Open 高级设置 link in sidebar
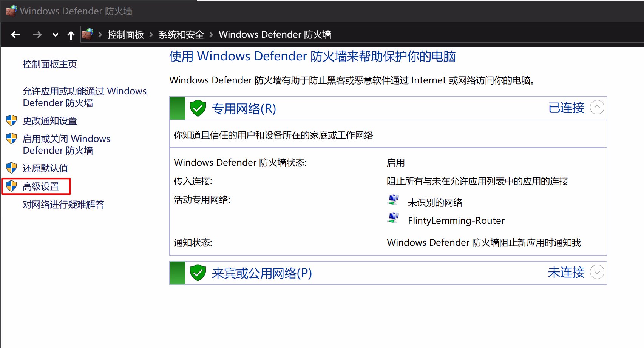The width and height of the screenshot is (644, 348). coord(41,186)
